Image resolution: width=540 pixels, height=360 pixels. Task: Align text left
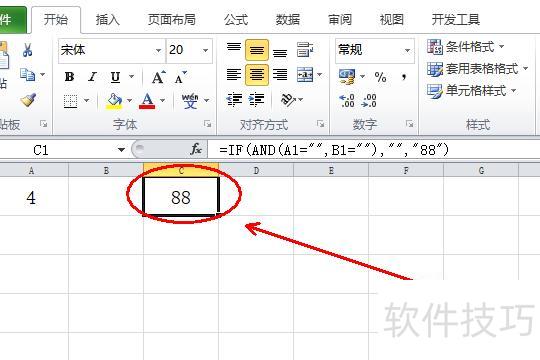coord(234,74)
